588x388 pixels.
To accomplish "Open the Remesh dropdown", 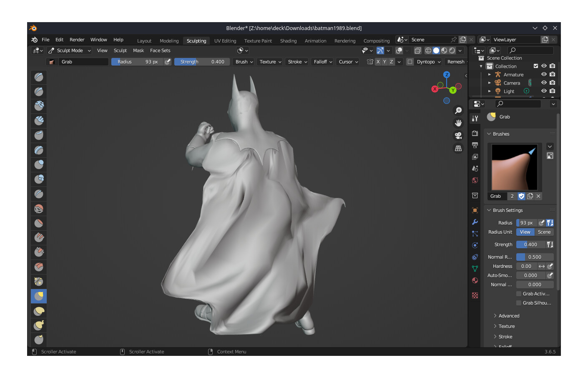I will pyautogui.click(x=456, y=62).
